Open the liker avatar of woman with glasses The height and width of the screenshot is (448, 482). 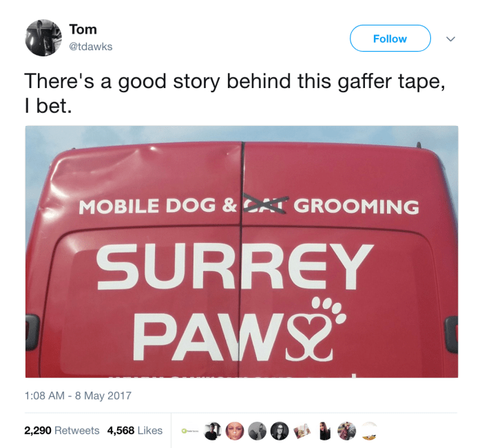pyautogui.click(x=280, y=431)
